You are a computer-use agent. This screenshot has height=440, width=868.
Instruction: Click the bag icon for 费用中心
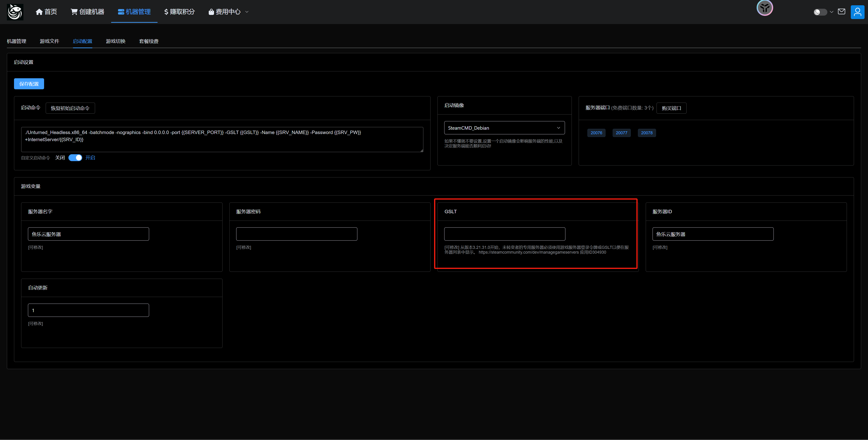coord(211,12)
